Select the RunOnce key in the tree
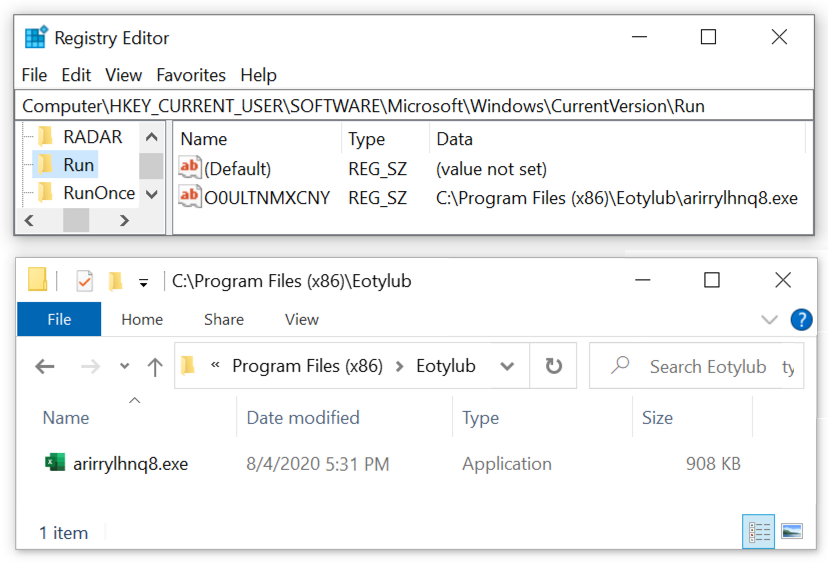 pos(99,193)
